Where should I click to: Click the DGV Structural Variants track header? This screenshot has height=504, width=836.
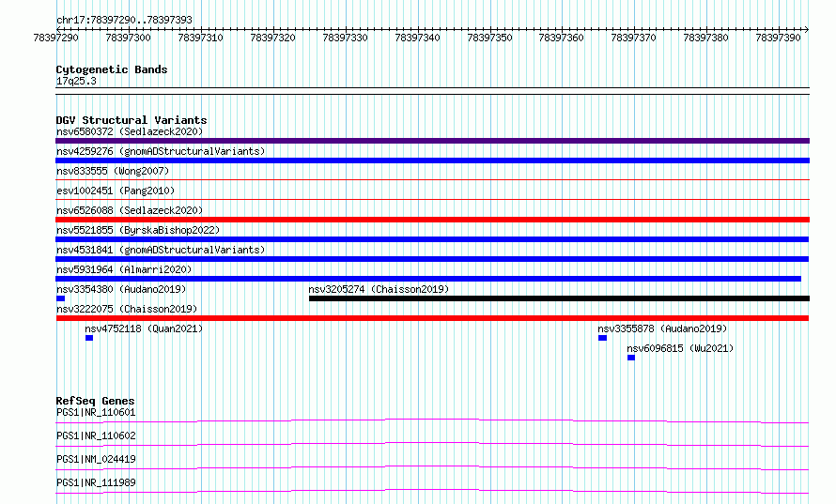pos(132,120)
